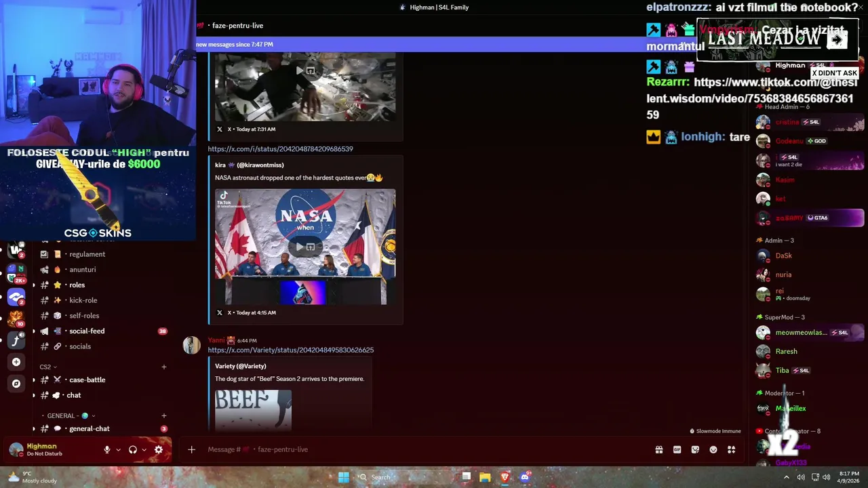Click the BEEF embed thumbnail image

253,410
